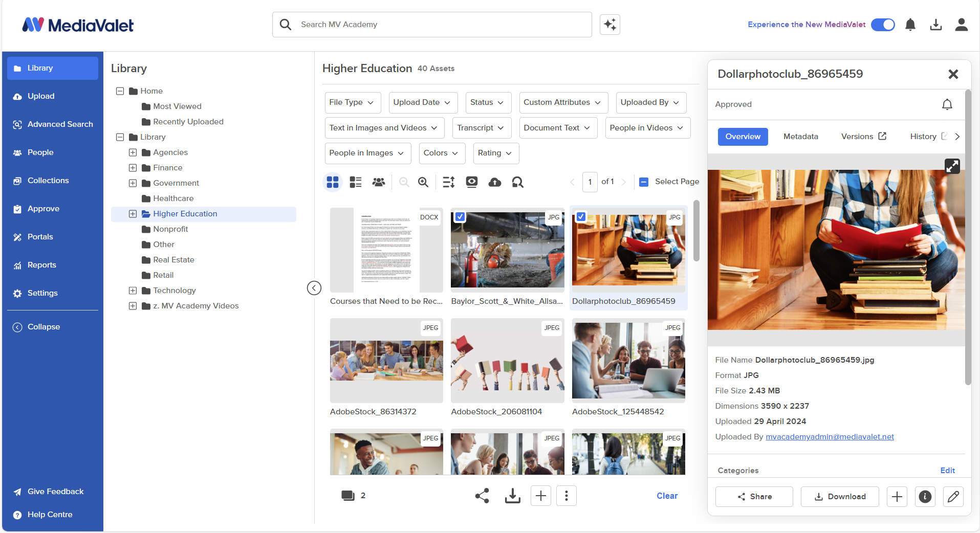Image resolution: width=980 pixels, height=533 pixels.
Task: Open selected items stack icon
Action: tap(348, 495)
